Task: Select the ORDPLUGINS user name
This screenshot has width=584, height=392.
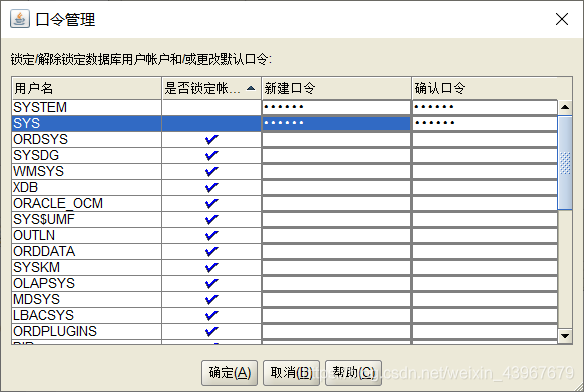Action: click(x=55, y=332)
